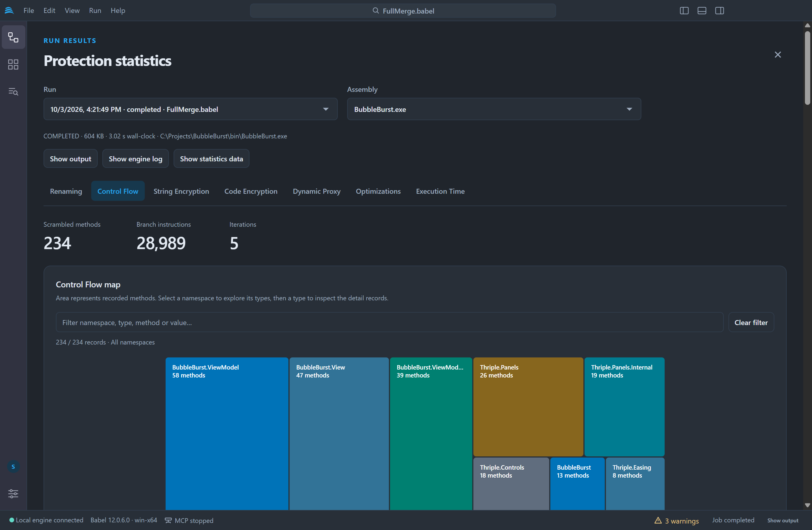This screenshot has height=530, width=812.
Task: Open the Run selection dropdown
Action: pos(190,109)
